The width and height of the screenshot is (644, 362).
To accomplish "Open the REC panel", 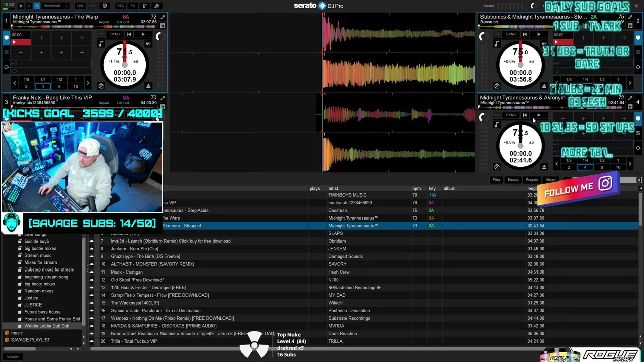I will pyautogui.click(x=121, y=6).
